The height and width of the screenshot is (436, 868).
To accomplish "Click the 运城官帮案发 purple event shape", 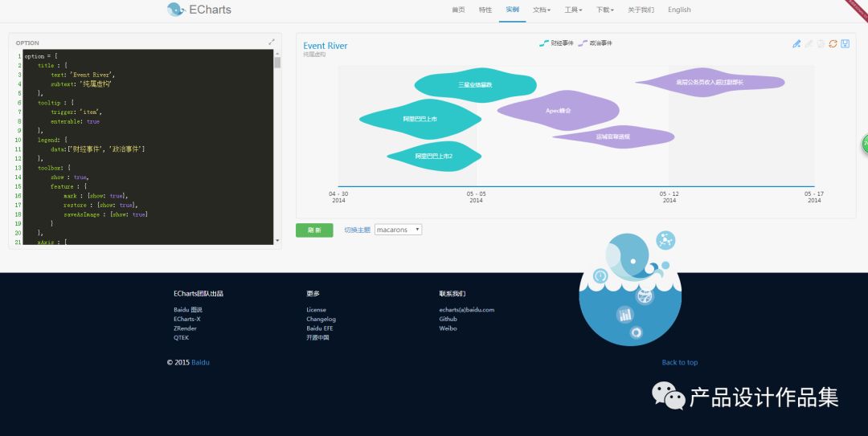I will point(613,137).
